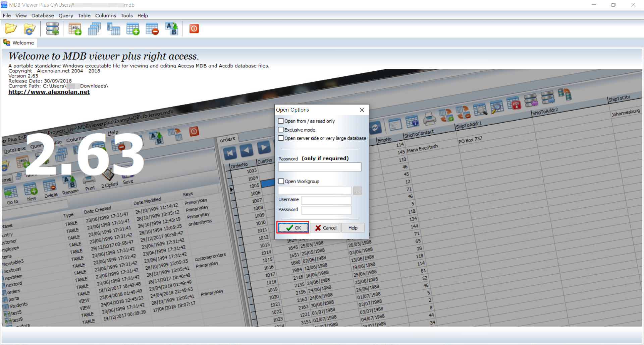Browse for workgroup file with ellipsis button

(x=358, y=191)
